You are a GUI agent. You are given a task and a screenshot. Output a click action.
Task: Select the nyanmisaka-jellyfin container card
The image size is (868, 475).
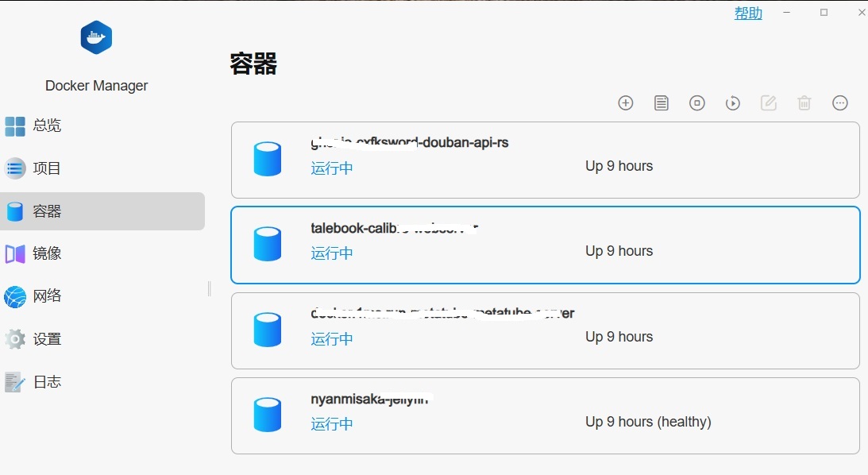[546, 415]
